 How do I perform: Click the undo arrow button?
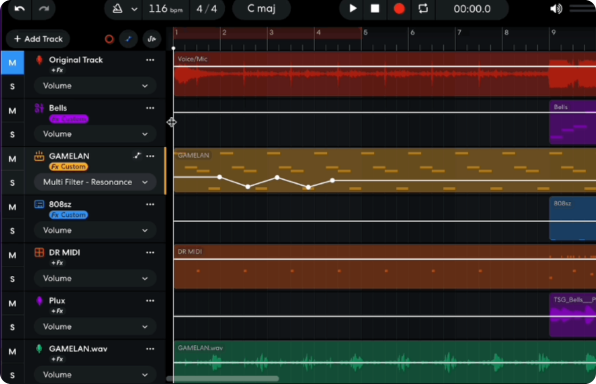point(19,8)
